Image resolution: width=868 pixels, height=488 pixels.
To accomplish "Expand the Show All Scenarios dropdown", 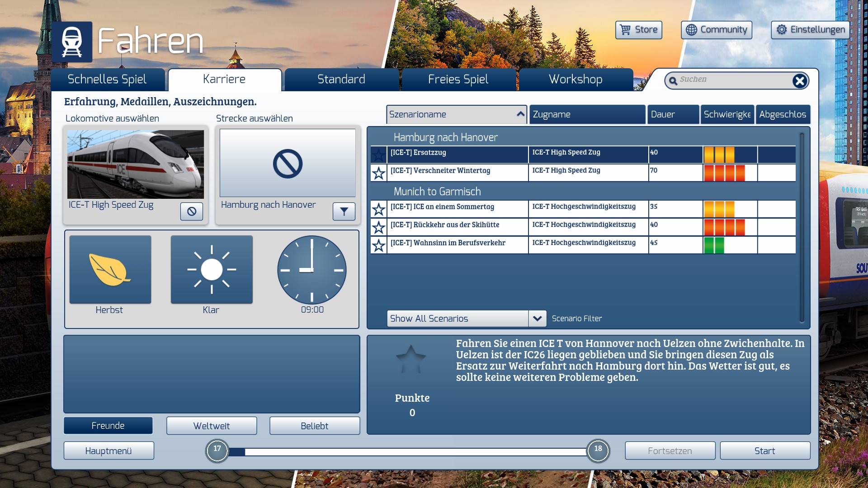I will (x=537, y=319).
